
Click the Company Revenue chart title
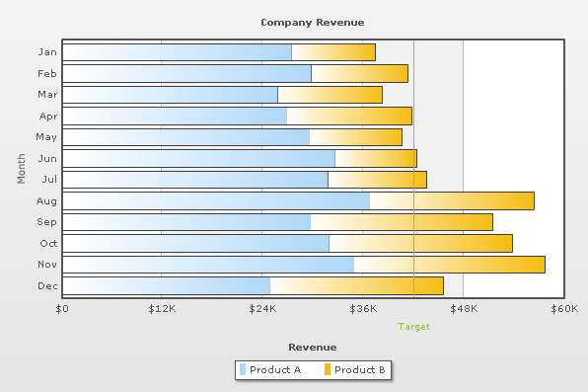click(x=313, y=23)
